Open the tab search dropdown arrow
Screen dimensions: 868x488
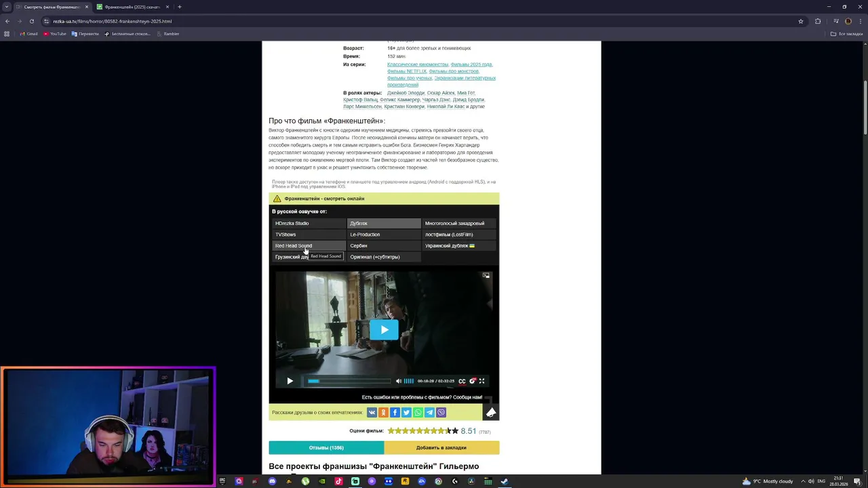[x=7, y=7]
